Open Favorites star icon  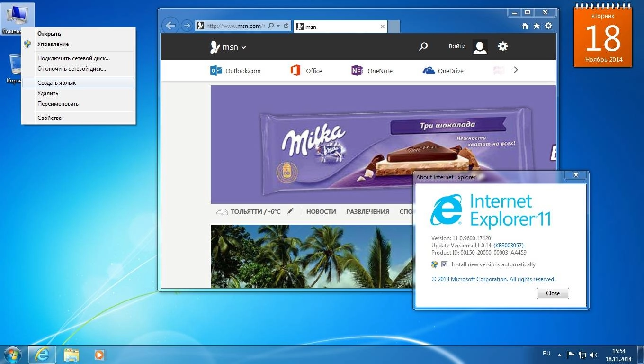(537, 26)
